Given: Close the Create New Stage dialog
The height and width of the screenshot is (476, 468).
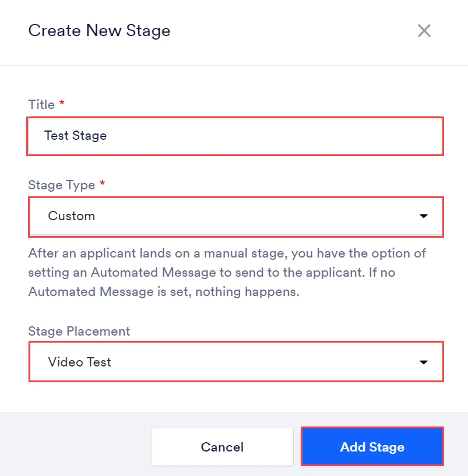Looking at the screenshot, I should click(424, 31).
